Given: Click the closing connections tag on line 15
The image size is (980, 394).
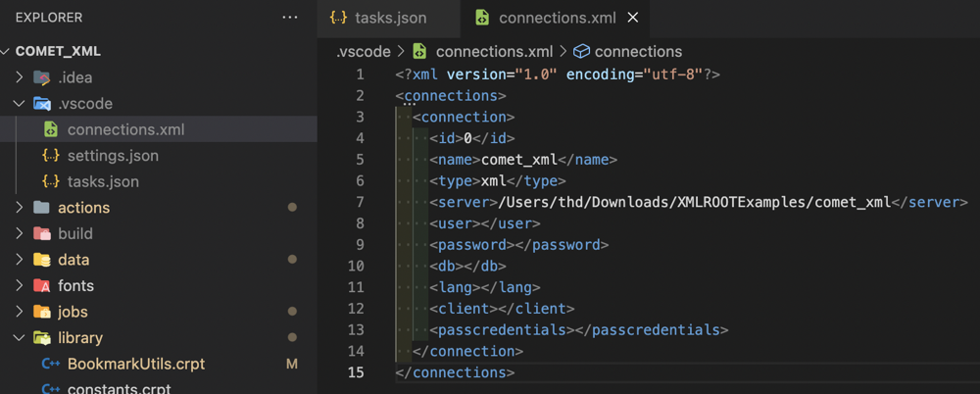Looking at the screenshot, I should click(455, 372).
